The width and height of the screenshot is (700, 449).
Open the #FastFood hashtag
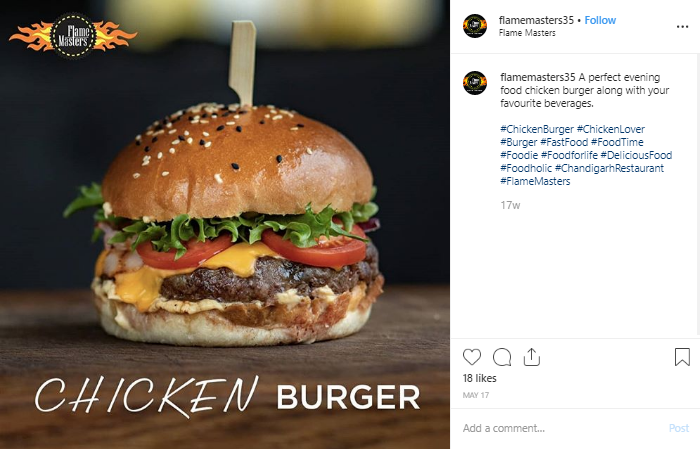click(564, 142)
